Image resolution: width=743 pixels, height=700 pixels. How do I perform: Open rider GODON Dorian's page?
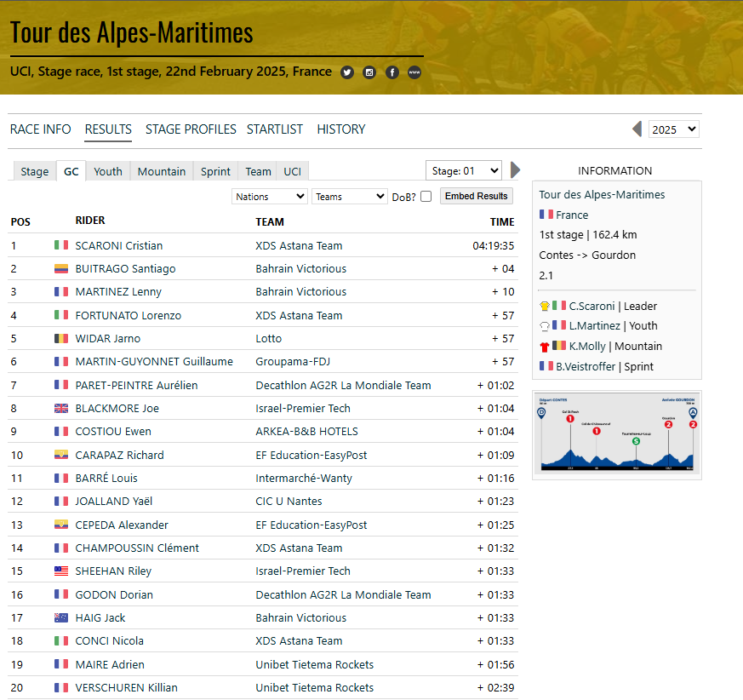tap(114, 594)
